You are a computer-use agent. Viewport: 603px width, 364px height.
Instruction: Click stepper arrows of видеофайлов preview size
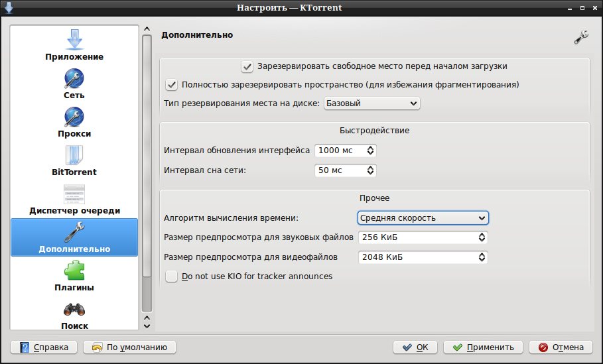482,257
